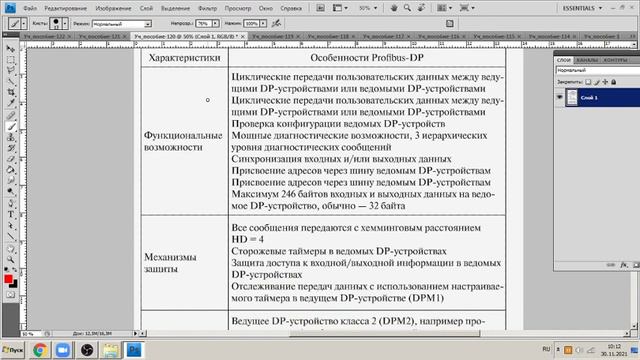This screenshot has height=360, width=640.
Task: Click the layer blending mode field Нормальный
Action: click(598, 71)
